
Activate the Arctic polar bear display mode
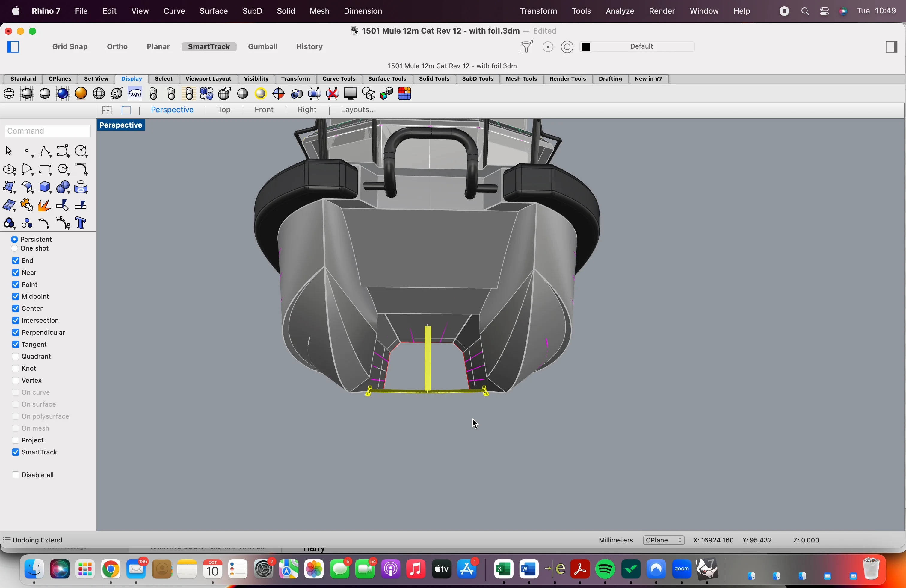tap(135, 94)
